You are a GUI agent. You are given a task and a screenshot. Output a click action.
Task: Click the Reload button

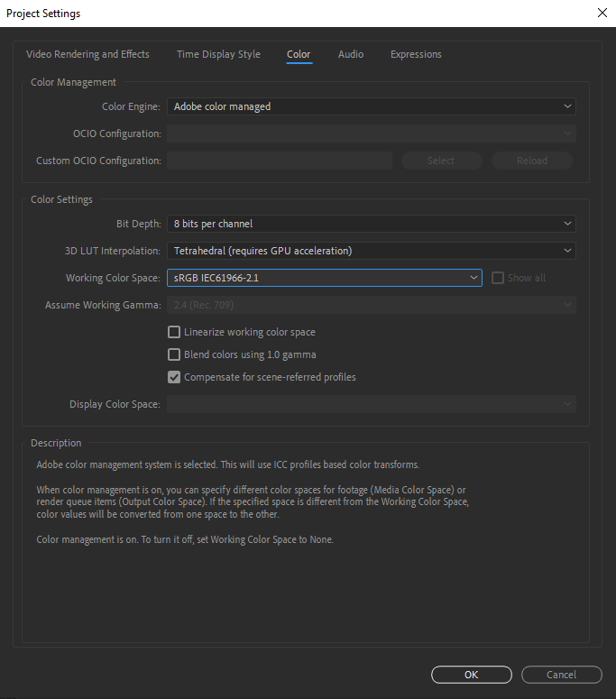pyautogui.click(x=532, y=161)
